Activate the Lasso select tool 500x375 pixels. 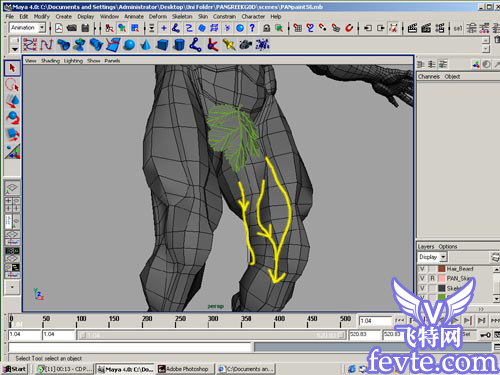tap(12, 85)
